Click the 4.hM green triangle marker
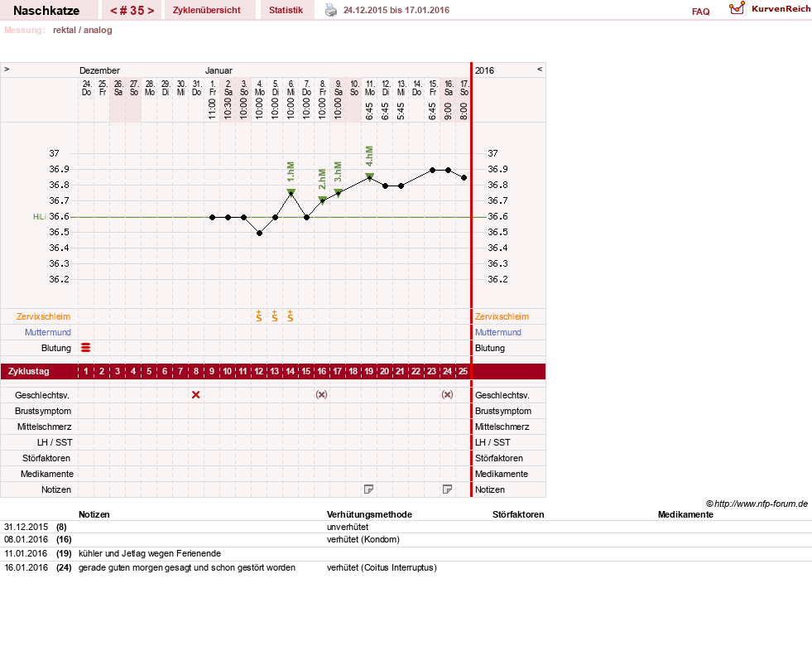Image resolution: width=812 pixels, height=646 pixels. 370,176
